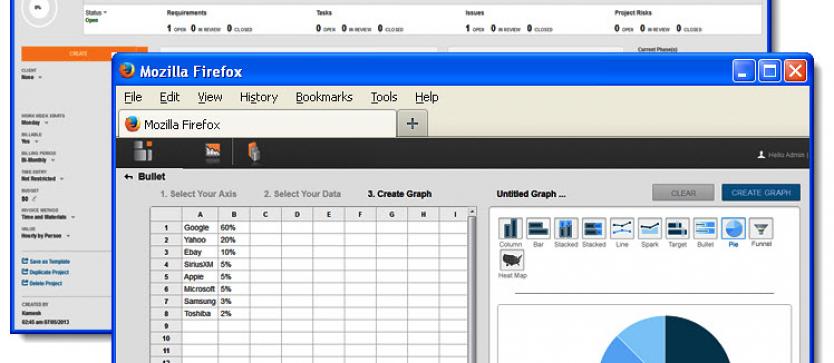Choose the Stacked column chart icon
834x363 pixels.
566,228
